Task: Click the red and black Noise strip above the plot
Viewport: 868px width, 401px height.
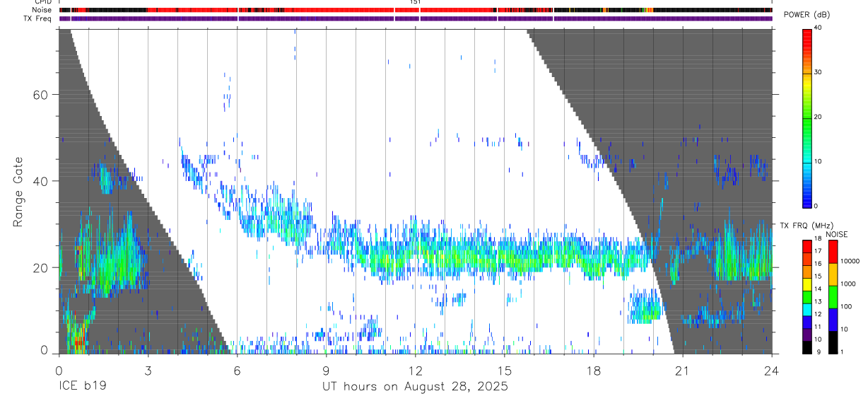Action: (x=416, y=10)
